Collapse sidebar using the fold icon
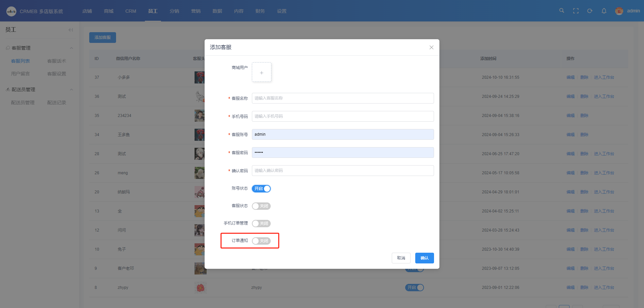This screenshot has width=644, height=308. (70, 30)
